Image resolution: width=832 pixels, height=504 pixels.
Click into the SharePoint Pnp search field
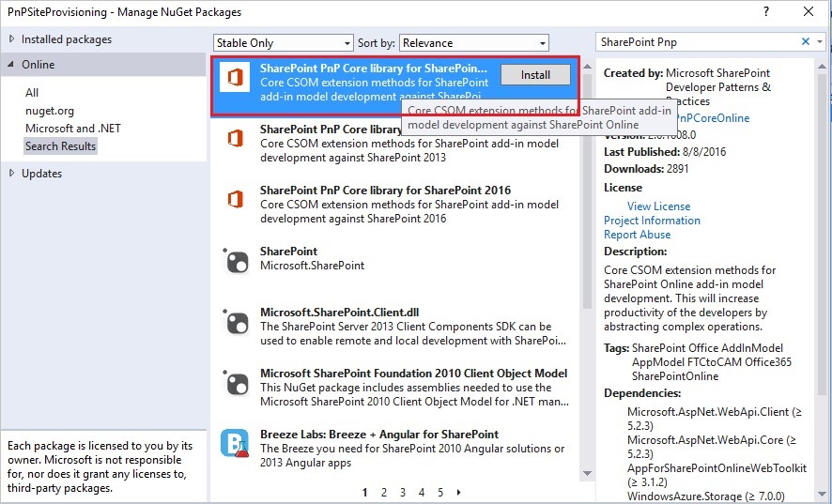[x=697, y=42]
